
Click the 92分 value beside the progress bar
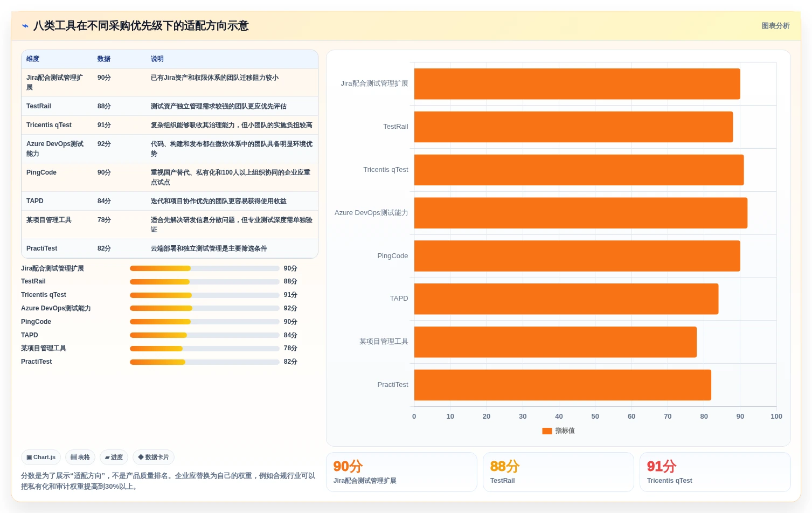[290, 308]
